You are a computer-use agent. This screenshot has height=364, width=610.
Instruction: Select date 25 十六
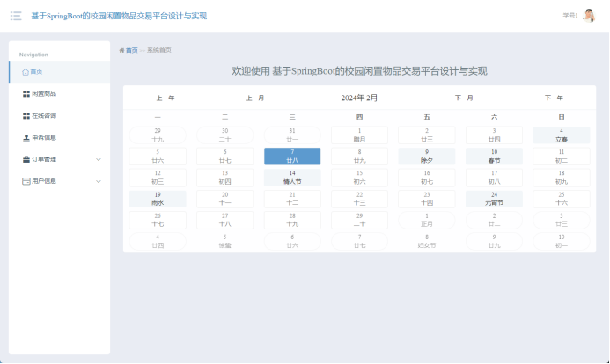pyautogui.click(x=562, y=199)
